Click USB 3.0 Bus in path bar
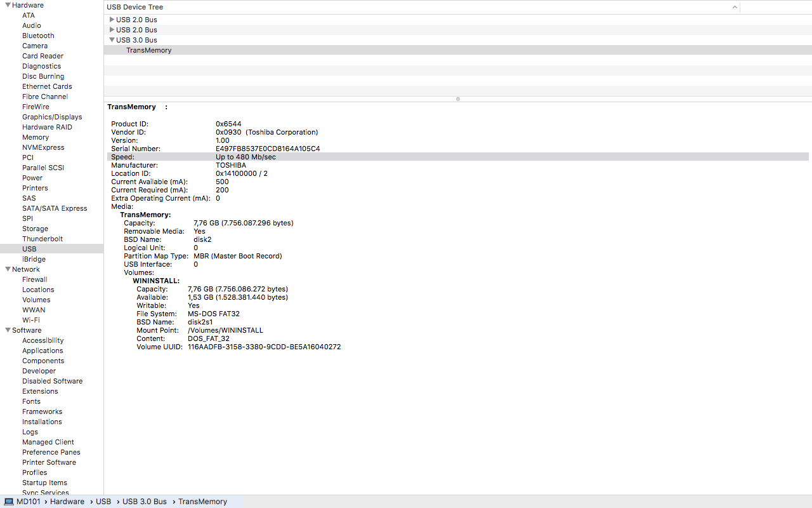Screen dimensions: 812x508 (x=145, y=502)
